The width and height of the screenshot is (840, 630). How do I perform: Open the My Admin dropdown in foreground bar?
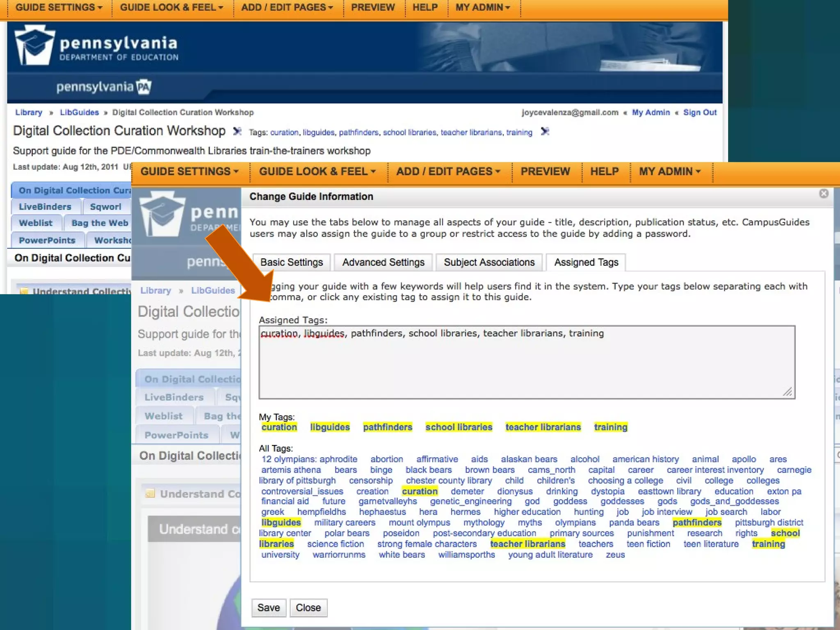tap(669, 171)
